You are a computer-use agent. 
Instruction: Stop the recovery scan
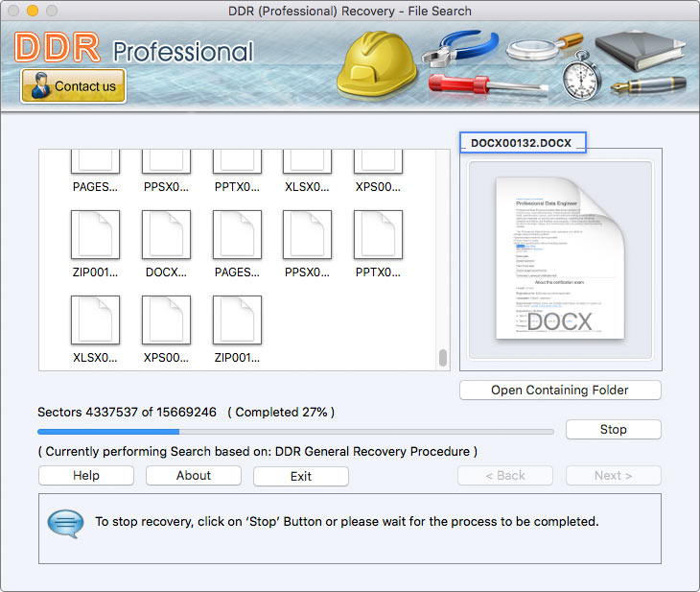(x=614, y=429)
